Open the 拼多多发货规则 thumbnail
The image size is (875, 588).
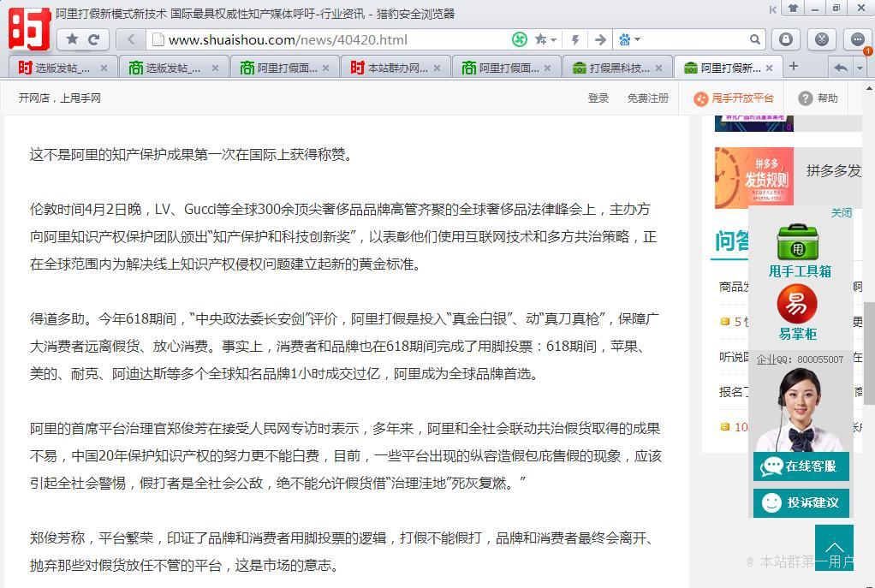click(754, 177)
